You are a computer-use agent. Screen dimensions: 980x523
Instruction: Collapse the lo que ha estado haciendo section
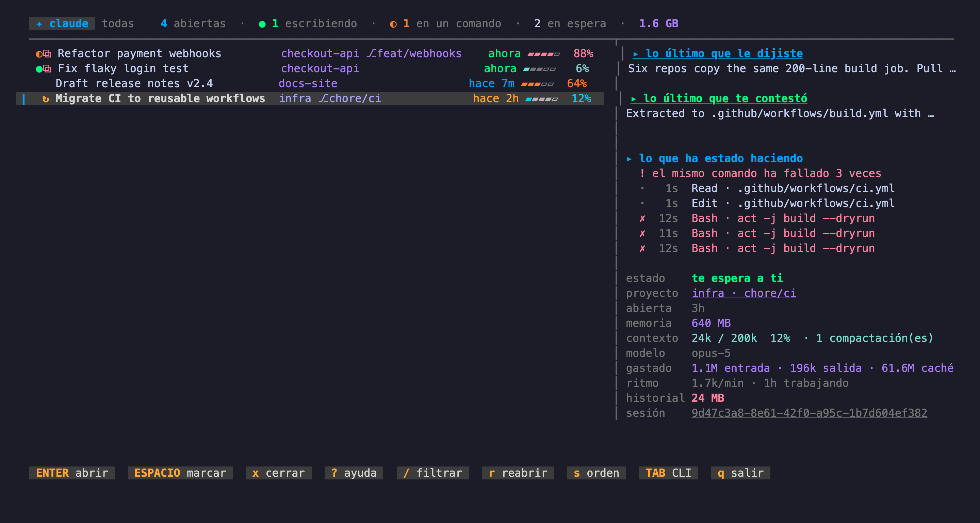pyautogui.click(x=715, y=158)
